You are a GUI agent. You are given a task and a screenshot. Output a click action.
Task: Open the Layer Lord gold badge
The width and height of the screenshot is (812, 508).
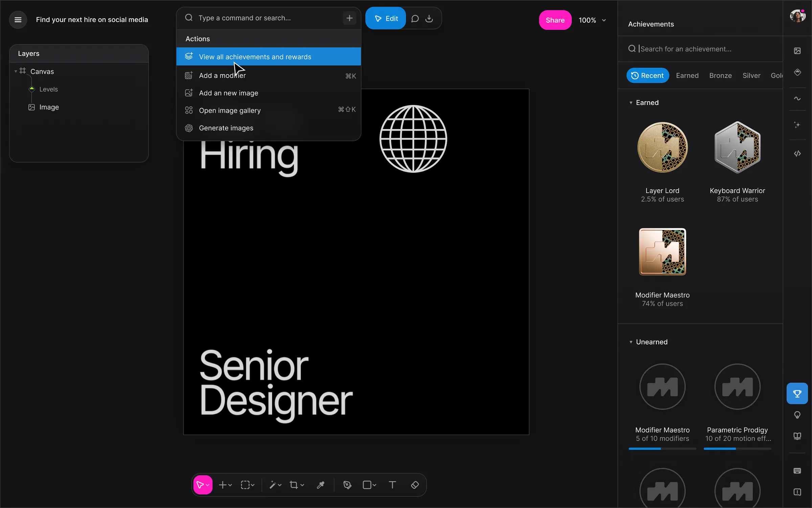click(x=662, y=147)
